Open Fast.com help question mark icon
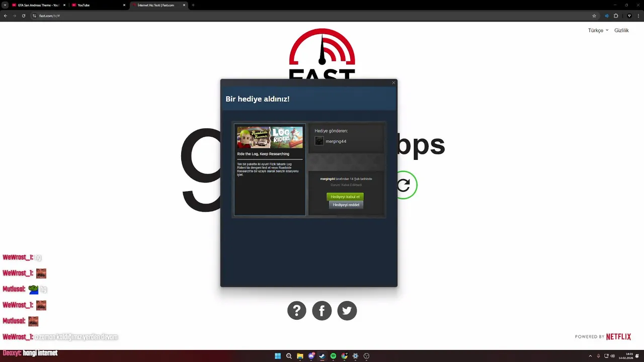The height and width of the screenshot is (362, 644). 297,310
